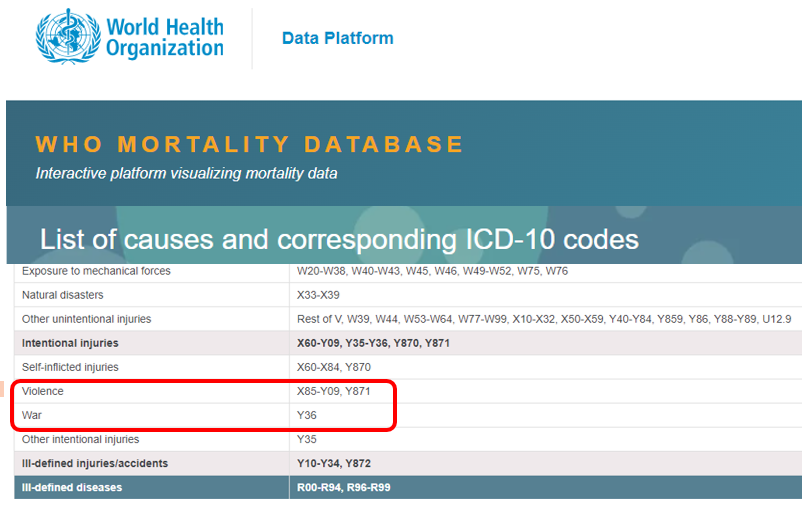Click the Interactive platform visualizing mortality data subtitle

(x=186, y=173)
